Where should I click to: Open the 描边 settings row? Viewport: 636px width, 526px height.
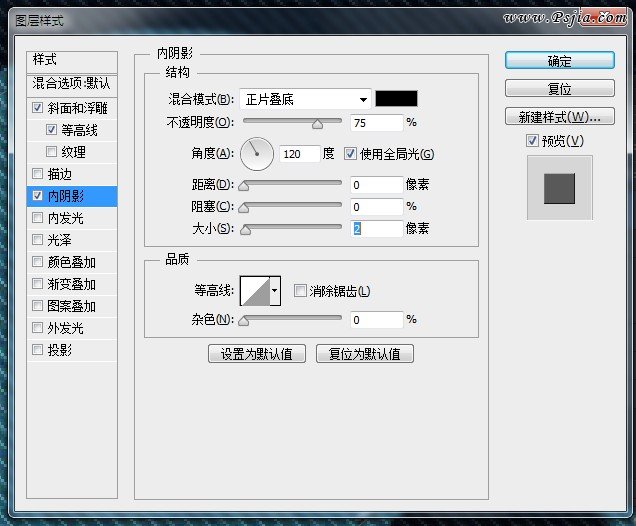[72, 174]
